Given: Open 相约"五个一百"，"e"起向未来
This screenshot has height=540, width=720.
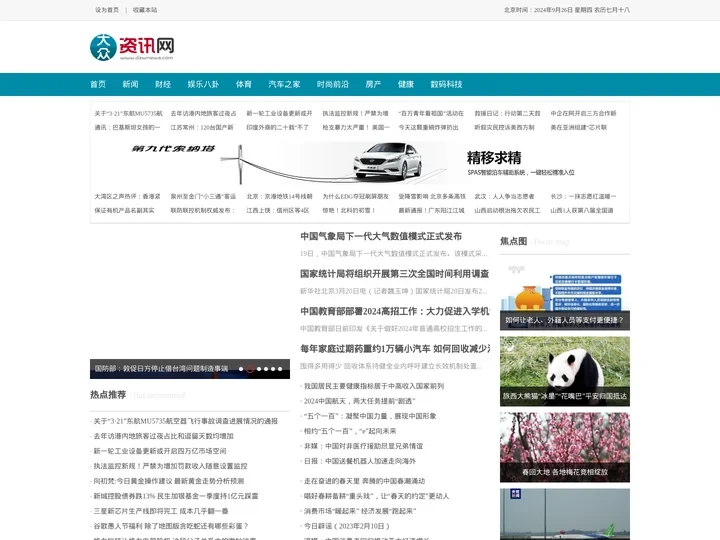Looking at the screenshot, I should click(350, 431).
